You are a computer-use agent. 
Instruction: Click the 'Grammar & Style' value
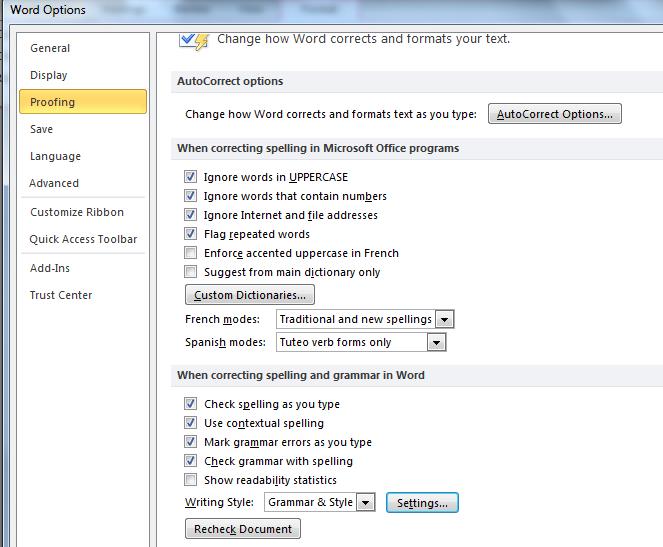pyautogui.click(x=310, y=502)
